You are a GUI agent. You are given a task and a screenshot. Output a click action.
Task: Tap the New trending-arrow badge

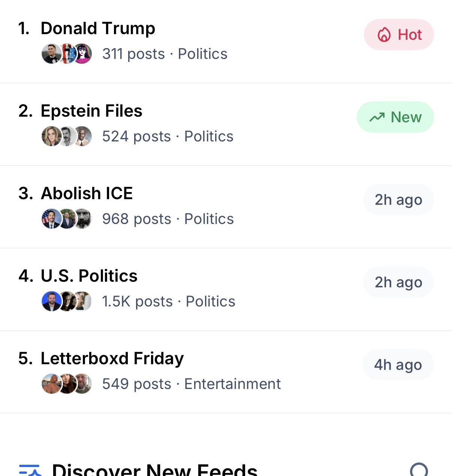point(395,117)
